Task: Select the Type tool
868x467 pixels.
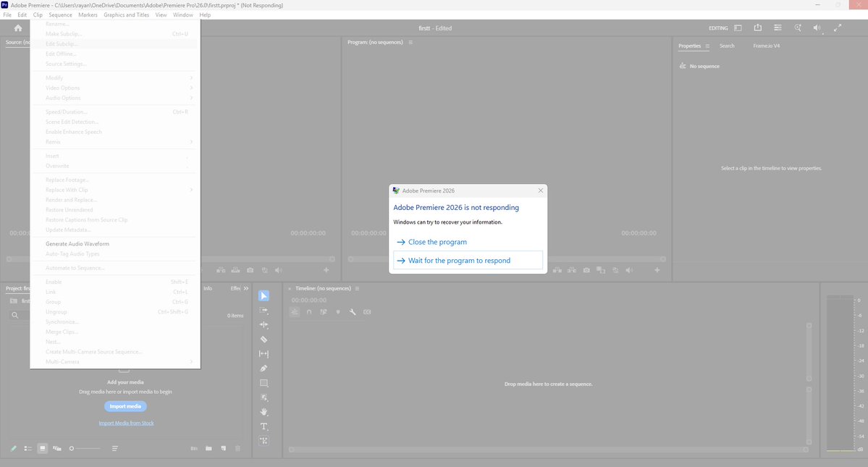Action: [x=264, y=426]
